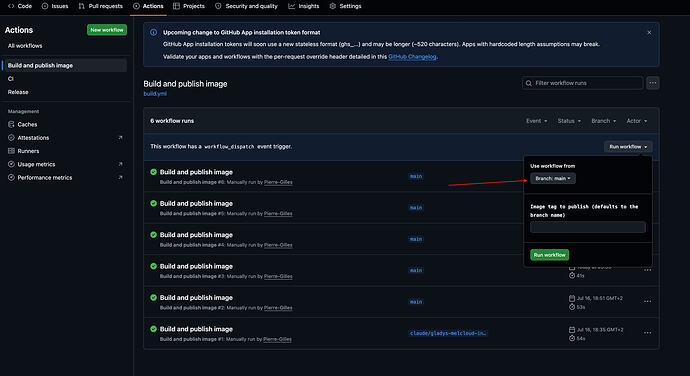The height and width of the screenshot is (376, 690).
Task: Open options menu for run #2
Action: [x=647, y=302]
